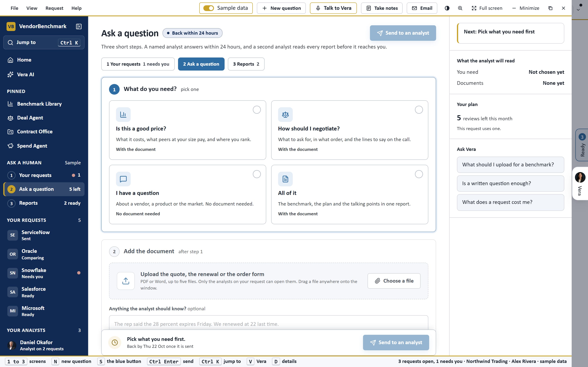Toggle the Sample data switch

coord(208,8)
